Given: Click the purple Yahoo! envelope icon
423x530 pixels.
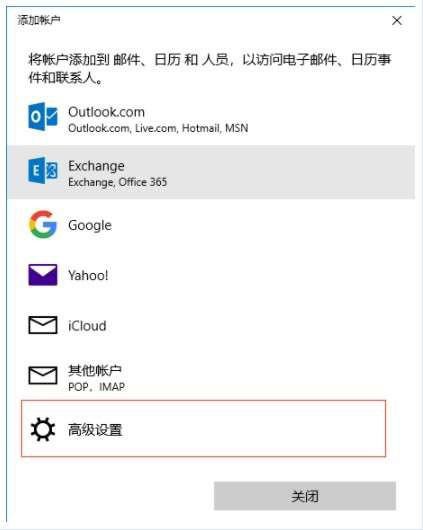Looking at the screenshot, I should (43, 275).
